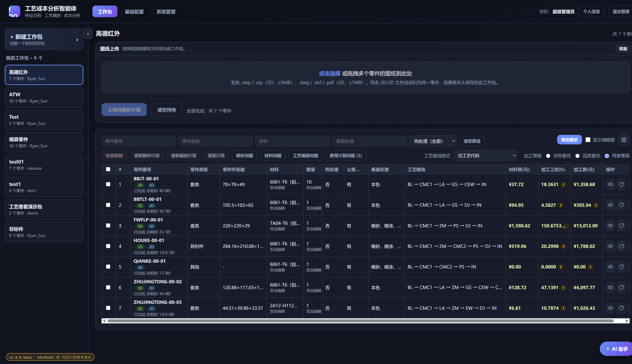
Task: Click the 上传并解析计算 button
Action: click(x=124, y=110)
